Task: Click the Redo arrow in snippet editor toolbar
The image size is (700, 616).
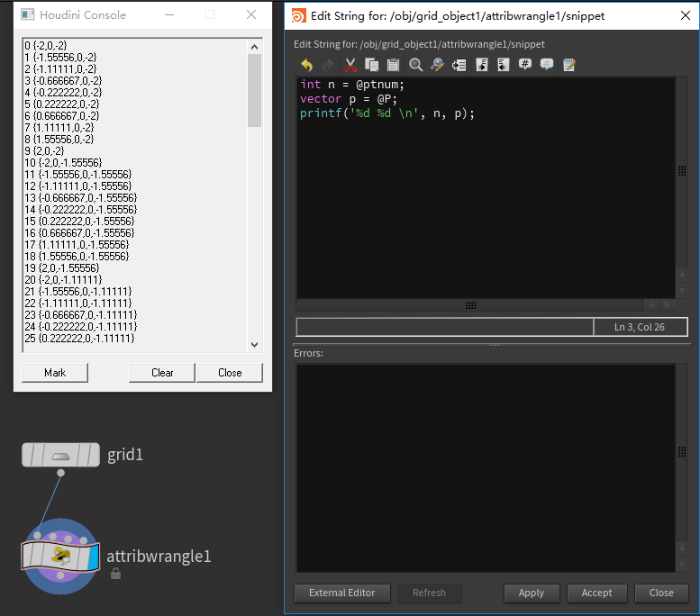Action: (328, 65)
